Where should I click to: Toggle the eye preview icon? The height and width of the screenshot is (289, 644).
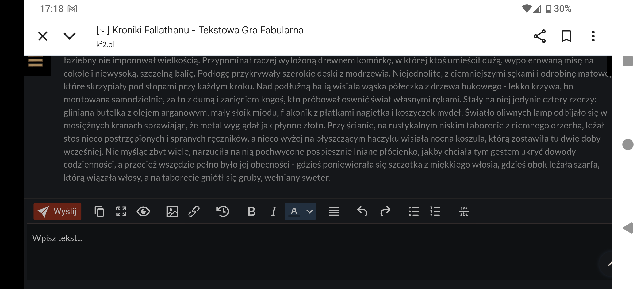click(x=143, y=211)
